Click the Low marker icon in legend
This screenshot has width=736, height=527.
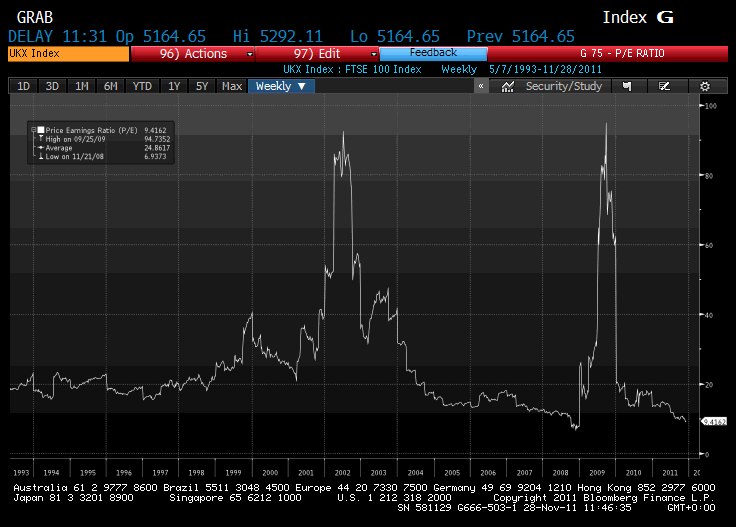(x=40, y=156)
